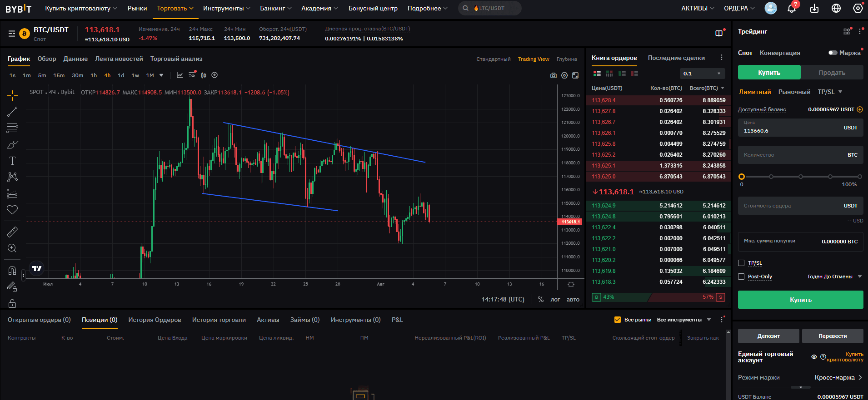Click the Deposit button

click(x=768, y=336)
